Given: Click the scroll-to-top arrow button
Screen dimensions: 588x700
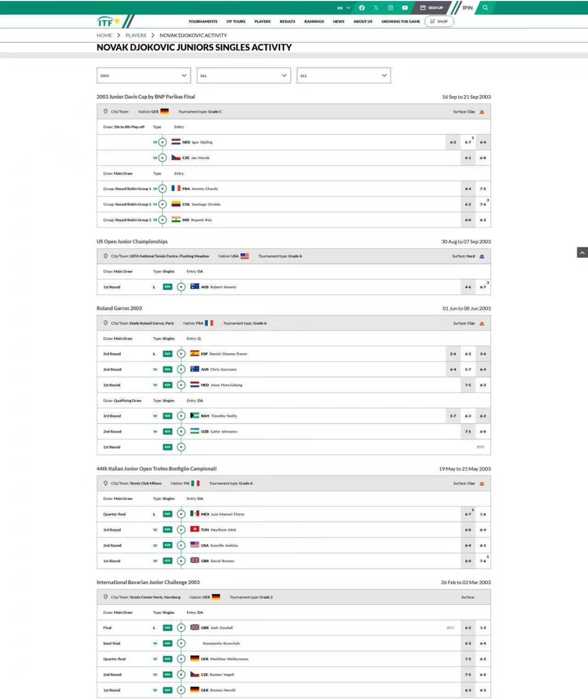Looking at the screenshot, I should point(582,252).
